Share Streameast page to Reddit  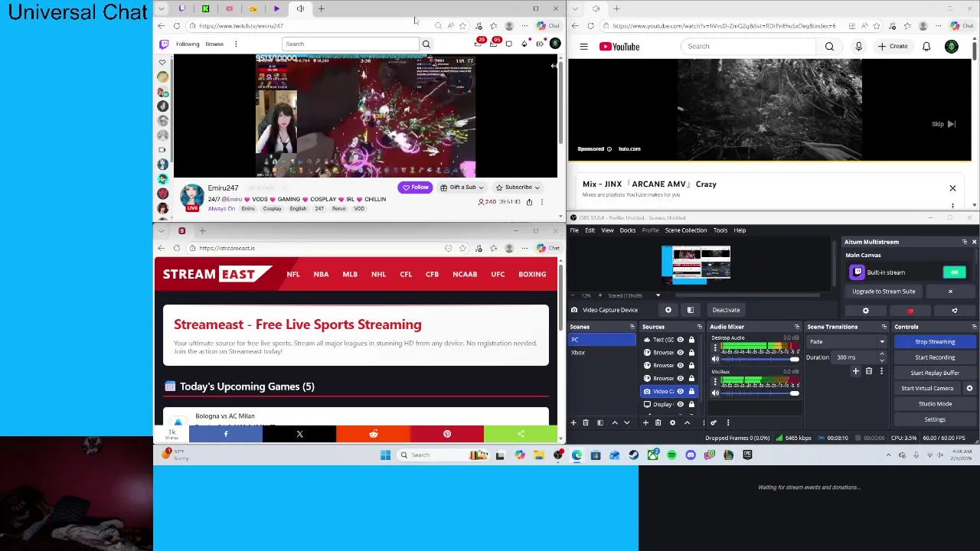pos(373,434)
